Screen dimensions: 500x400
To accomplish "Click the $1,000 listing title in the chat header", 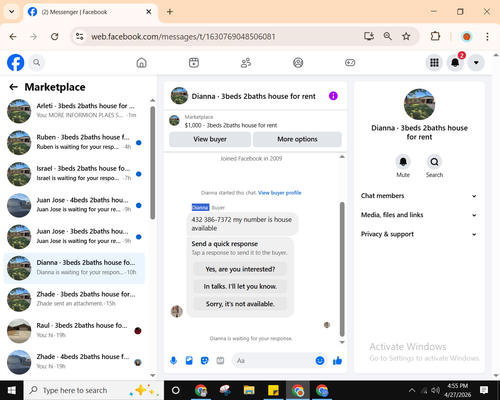I will [x=231, y=125].
